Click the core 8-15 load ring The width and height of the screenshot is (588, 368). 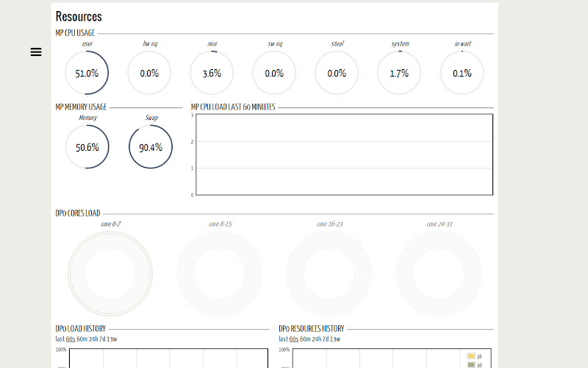tap(220, 274)
